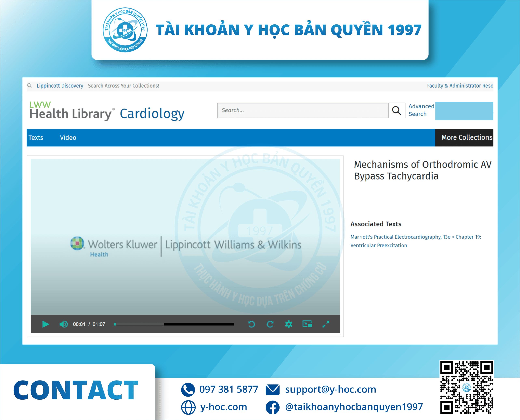This screenshot has height=420, width=520.
Task: Toggle picture-in-picture mode icon
Action: [307, 324]
